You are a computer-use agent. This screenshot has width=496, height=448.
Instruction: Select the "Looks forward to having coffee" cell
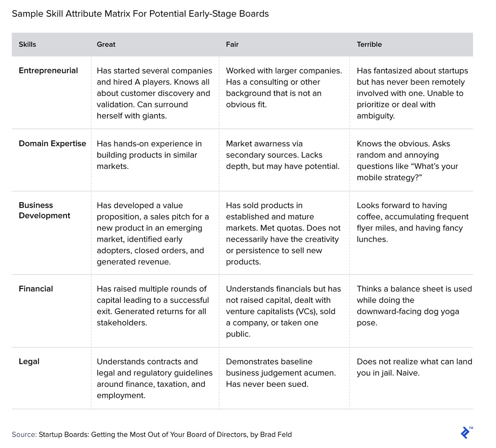click(412, 222)
